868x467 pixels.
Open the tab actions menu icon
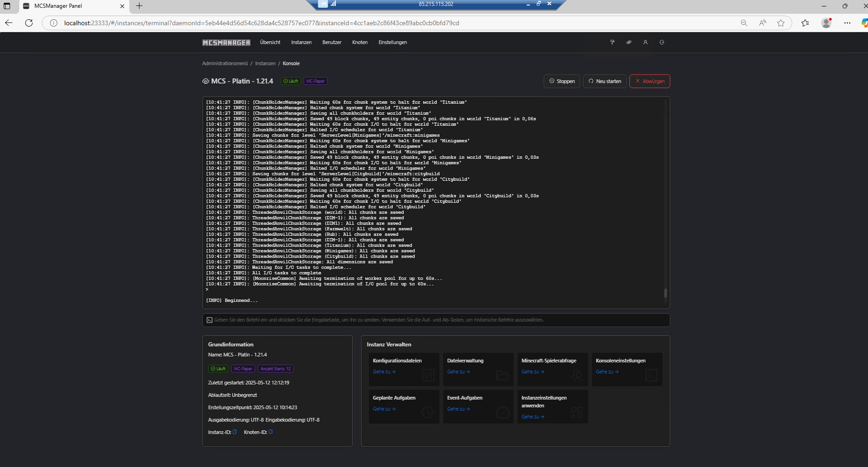[7, 6]
